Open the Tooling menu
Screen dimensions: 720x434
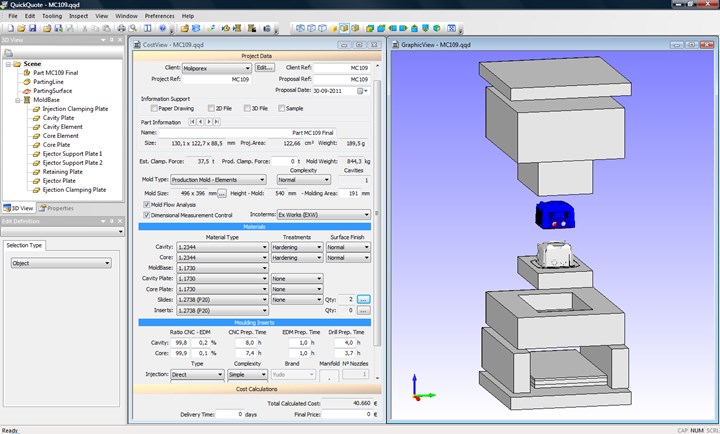[52, 16]
